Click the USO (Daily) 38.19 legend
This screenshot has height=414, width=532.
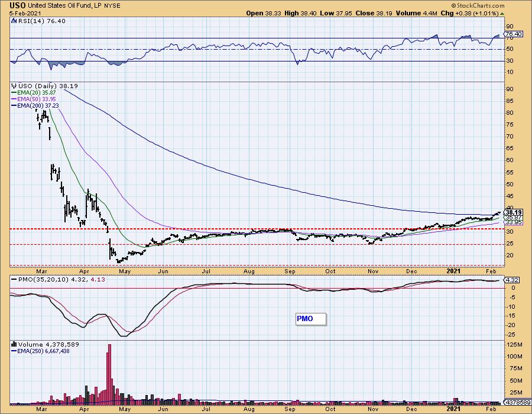(48, 86)
